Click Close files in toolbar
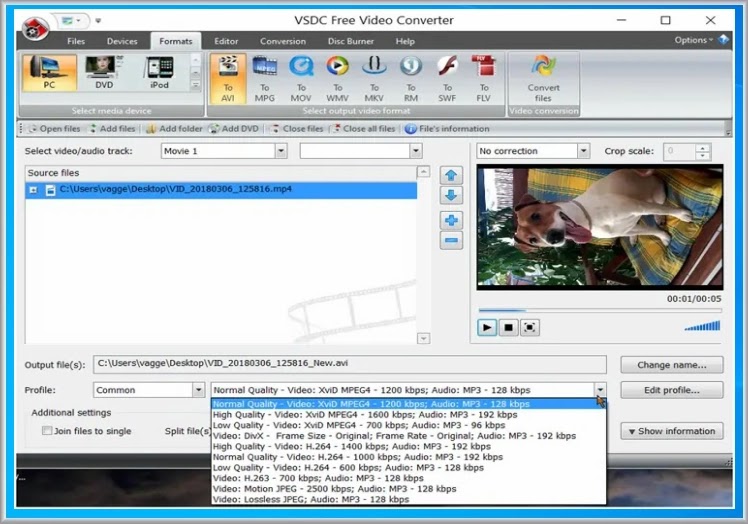This screenshot has width=748, height=524. pyautogui.click(x=297, y=128)
